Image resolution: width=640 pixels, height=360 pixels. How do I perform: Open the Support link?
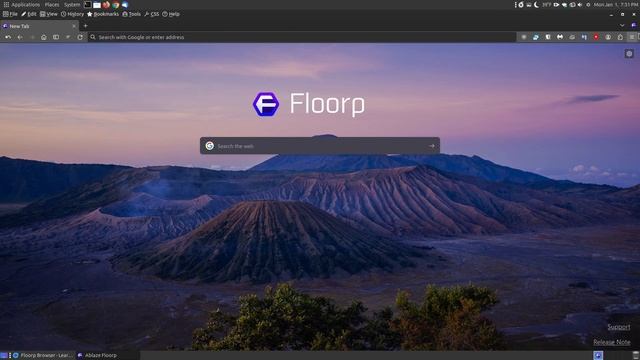pos(619,327)
